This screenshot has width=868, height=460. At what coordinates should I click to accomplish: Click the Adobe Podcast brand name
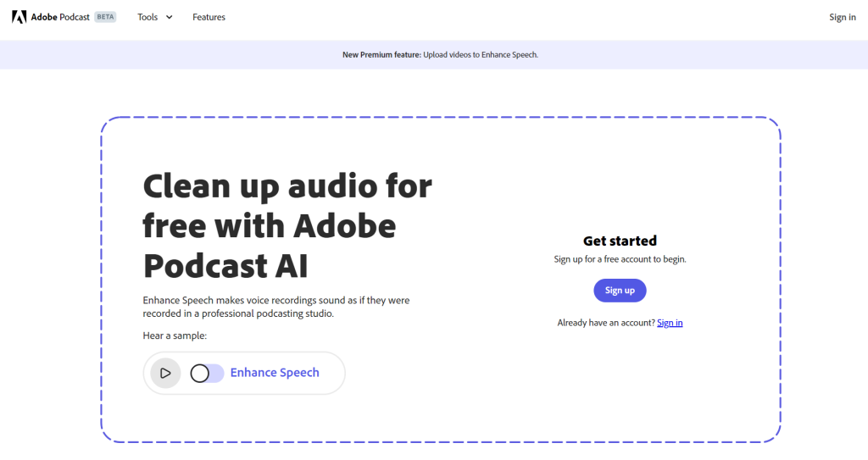60,17
